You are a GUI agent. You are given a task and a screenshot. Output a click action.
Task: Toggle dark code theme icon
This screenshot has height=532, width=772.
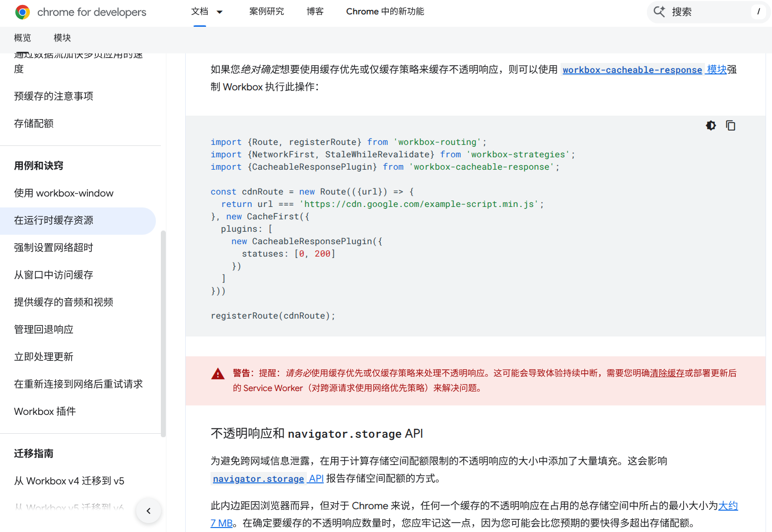(711, 126)
